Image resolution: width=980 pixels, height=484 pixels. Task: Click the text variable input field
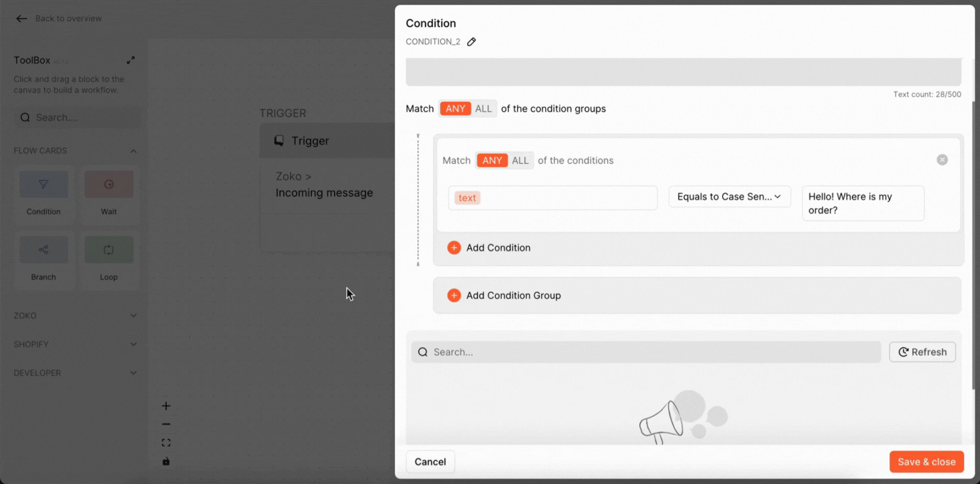tap(553, 198)
